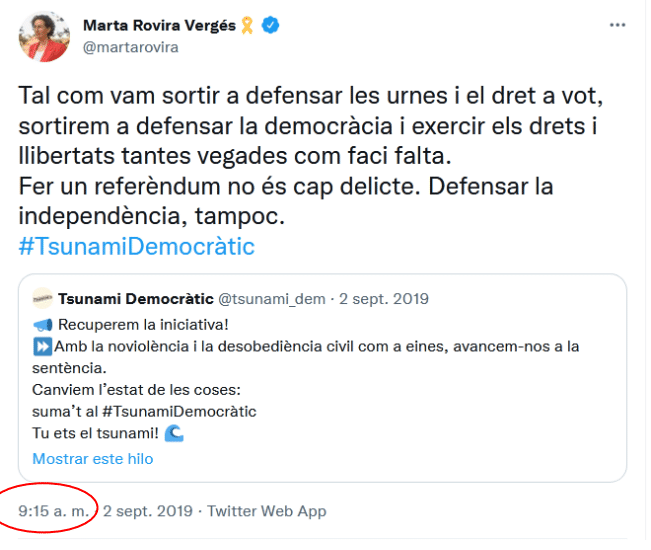Click the 9:15 a. m. timestamp
651x550 pixels.
pos(53,511)
